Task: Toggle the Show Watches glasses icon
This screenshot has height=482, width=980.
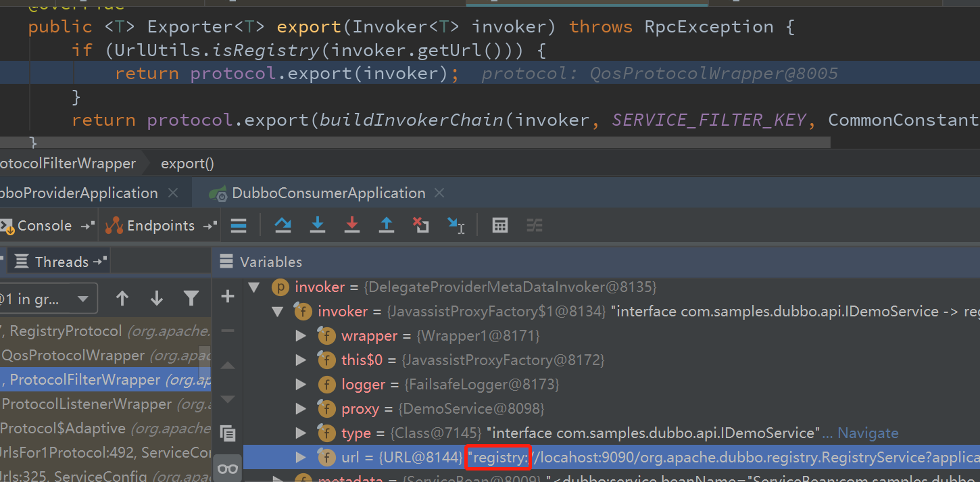Action: pyautogui.click(x=228, y=468)
